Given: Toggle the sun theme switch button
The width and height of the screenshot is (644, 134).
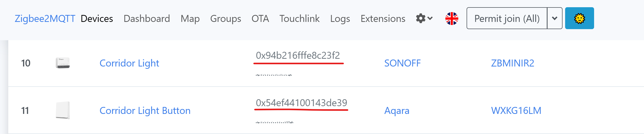Looking at the screenshot, I should [x=579, y=19].
